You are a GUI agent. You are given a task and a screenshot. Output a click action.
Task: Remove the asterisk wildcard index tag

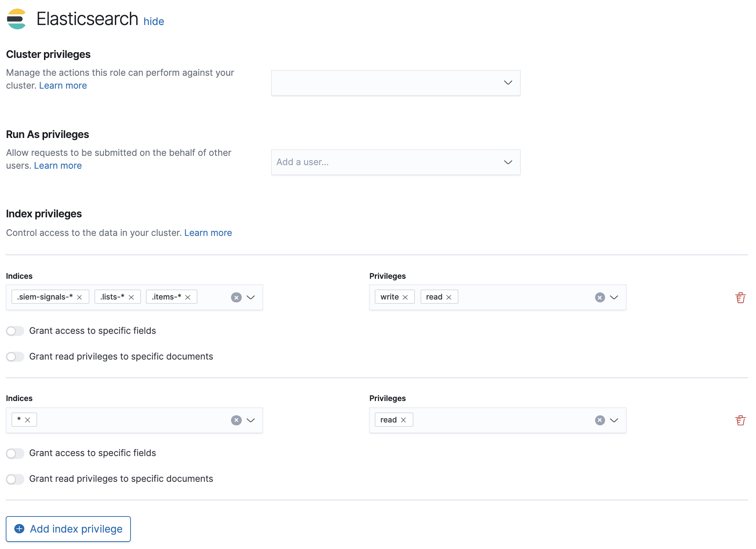tap(28, 420)
